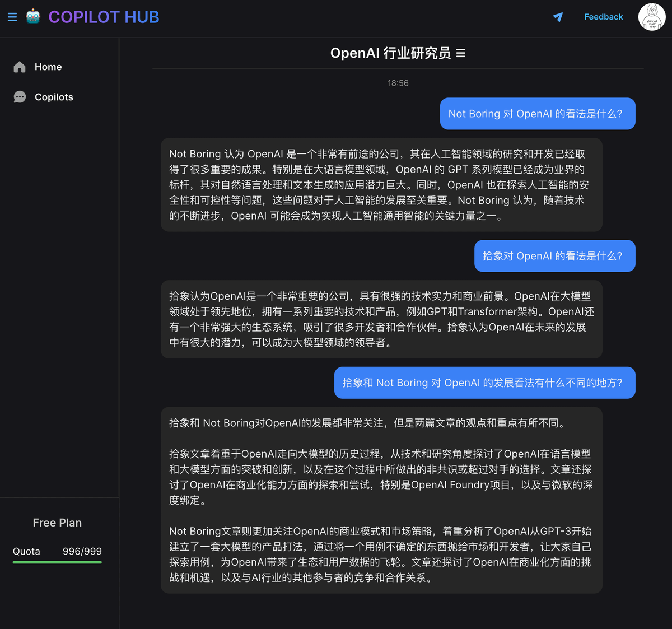
Task: Open the user profile avatar
Action: pos(651,17)
